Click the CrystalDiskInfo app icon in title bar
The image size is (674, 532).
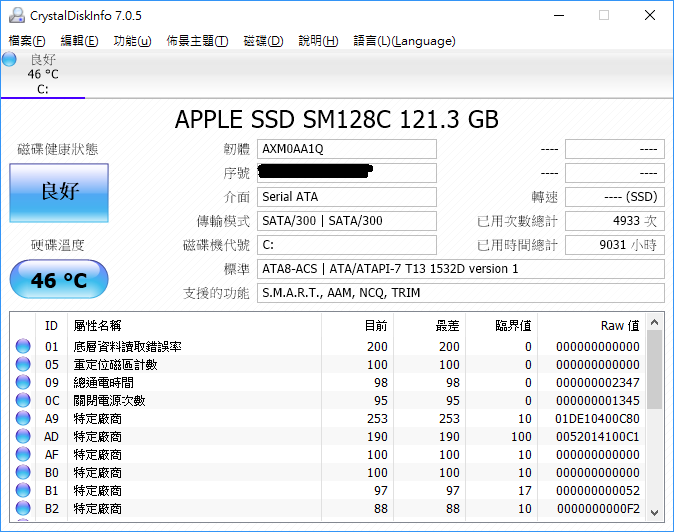(x=17, y=15)
